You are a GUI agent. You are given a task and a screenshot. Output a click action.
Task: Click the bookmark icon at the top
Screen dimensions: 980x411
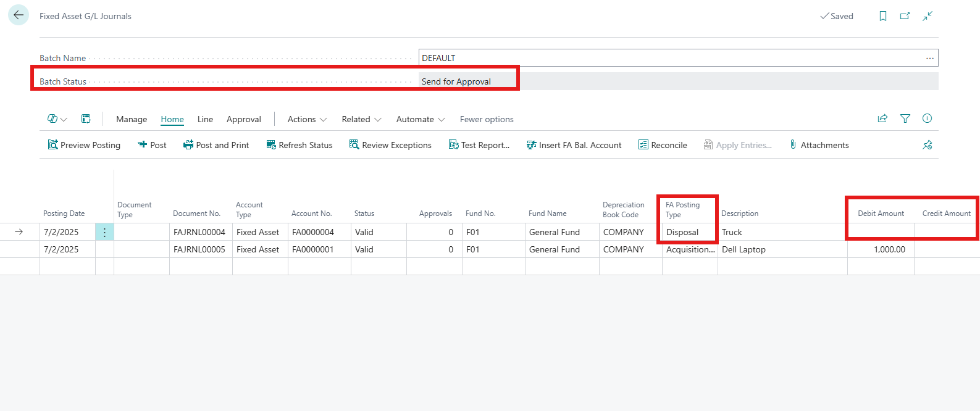883,16
